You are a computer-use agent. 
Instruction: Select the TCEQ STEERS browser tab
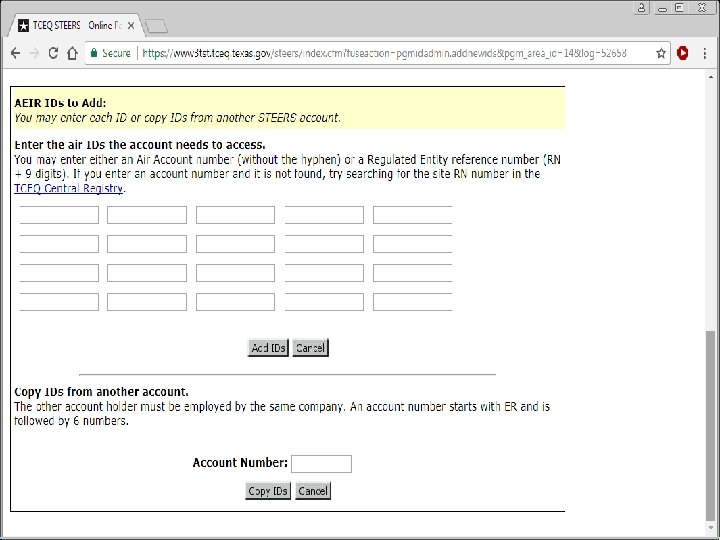tap(76, 26)
